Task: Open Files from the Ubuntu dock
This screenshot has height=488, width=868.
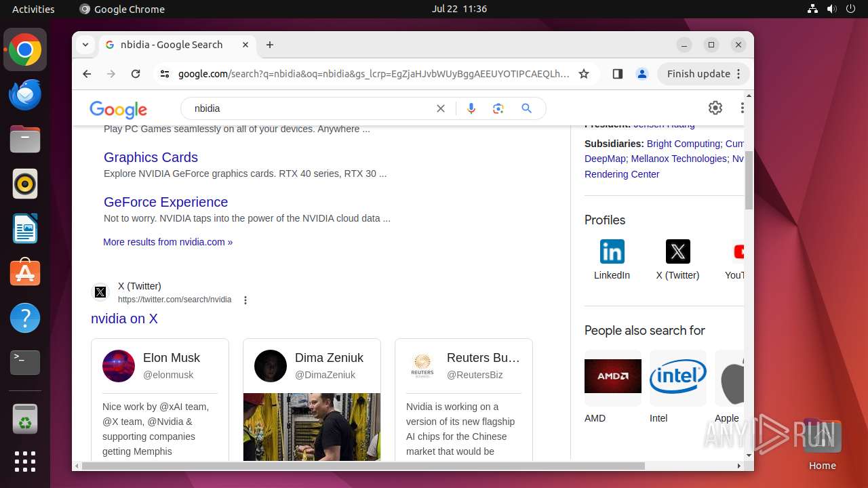Action: coord(25,139)
